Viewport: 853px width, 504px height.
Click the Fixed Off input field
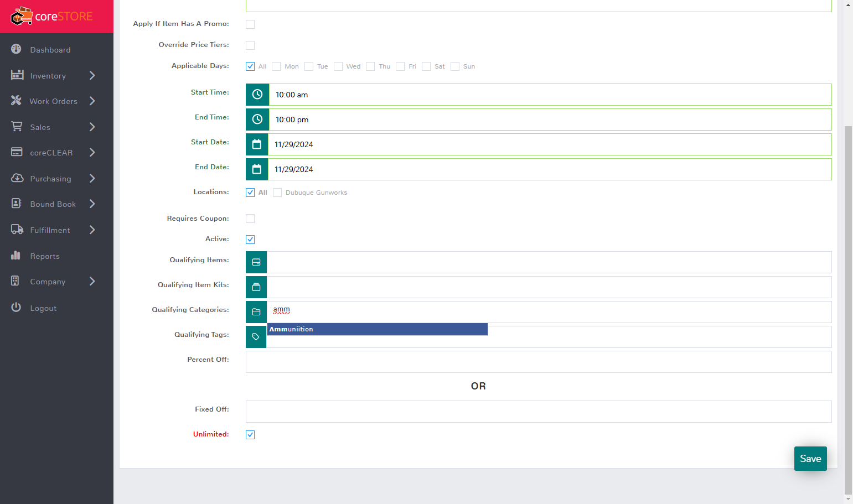(x=539, y=412)
